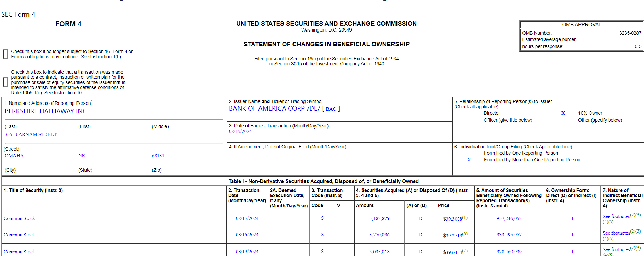Image resolution: width=644 pixels, height=256 pixels.
Task: Click the hours per response value 0.5
Action: (638, 46)
